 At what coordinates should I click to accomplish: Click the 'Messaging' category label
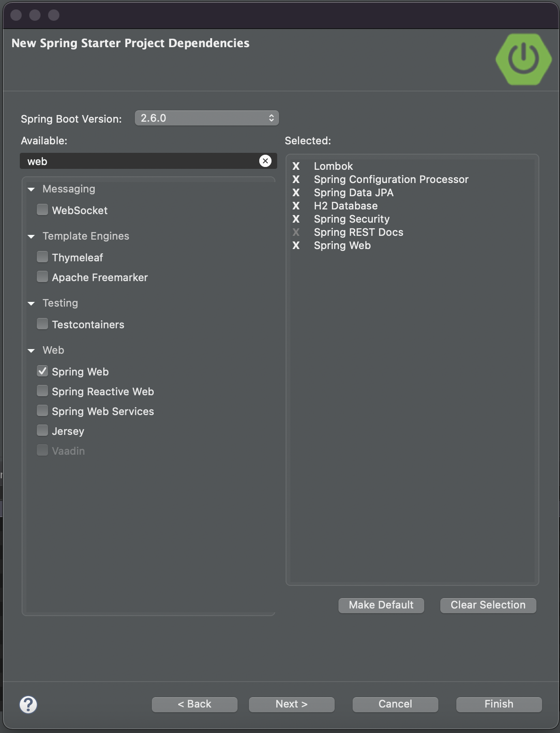point(69,189)
